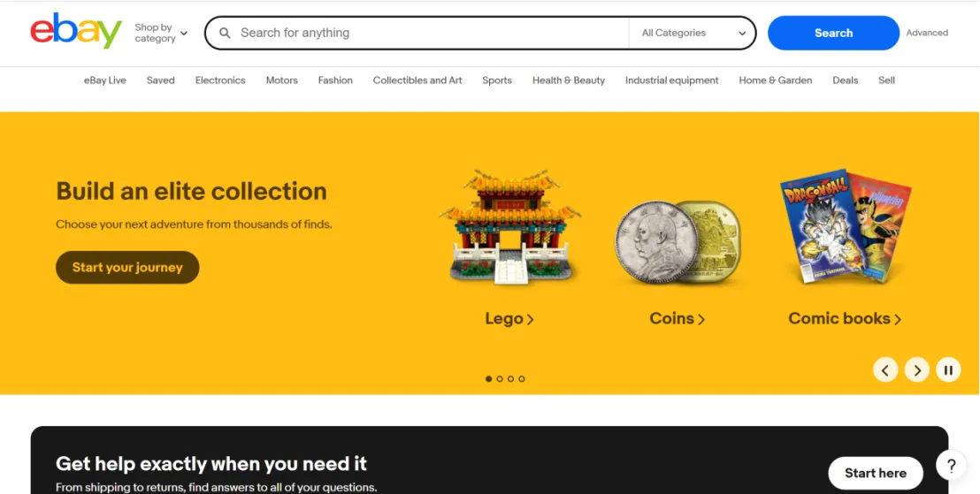
Task: Click the Dragon Ball comic books image
Action: (846, 226)
